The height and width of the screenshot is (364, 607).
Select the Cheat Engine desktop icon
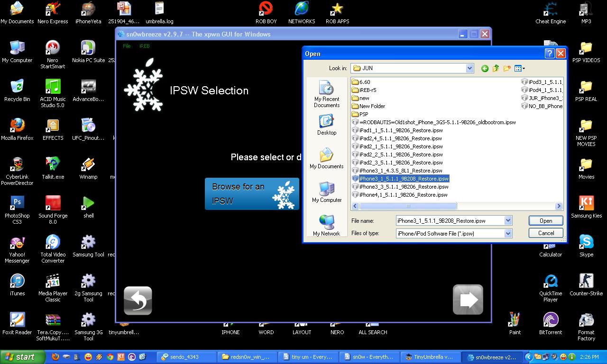click(551, 13)
